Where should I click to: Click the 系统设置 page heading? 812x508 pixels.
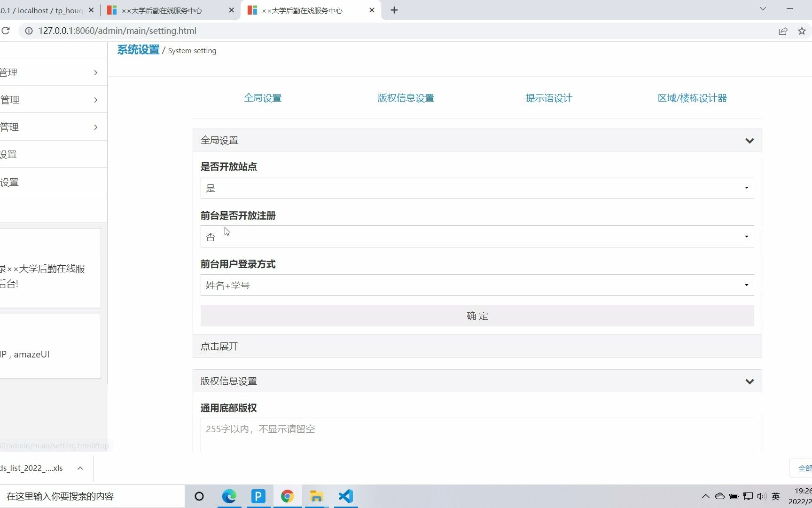tap(138, 49)
